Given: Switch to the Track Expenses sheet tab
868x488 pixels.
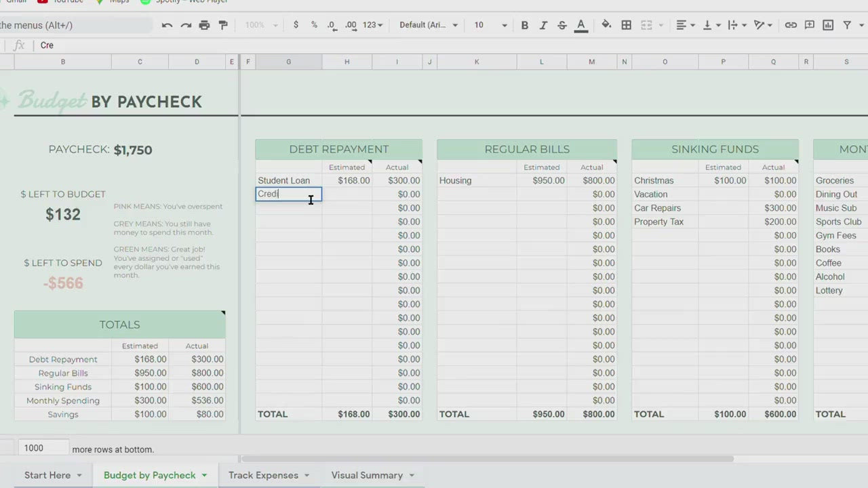Looking at the screenshot, I should coord(263,475).
